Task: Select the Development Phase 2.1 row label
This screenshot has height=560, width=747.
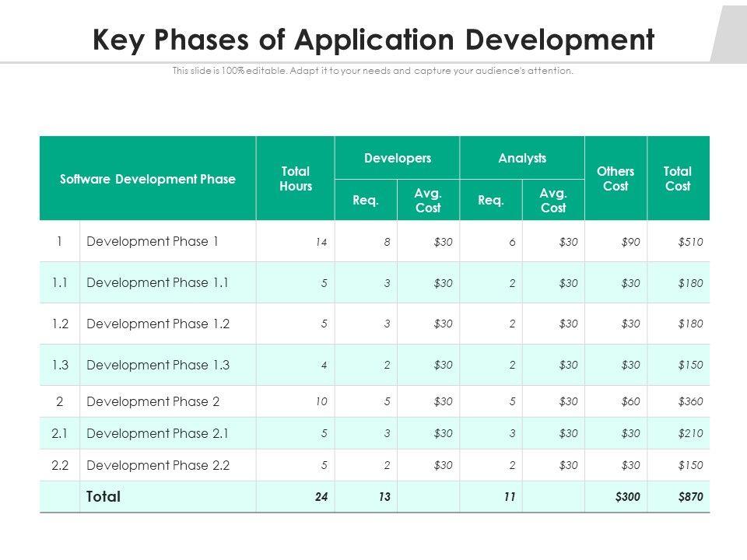Action: click(x=157, y=433)
